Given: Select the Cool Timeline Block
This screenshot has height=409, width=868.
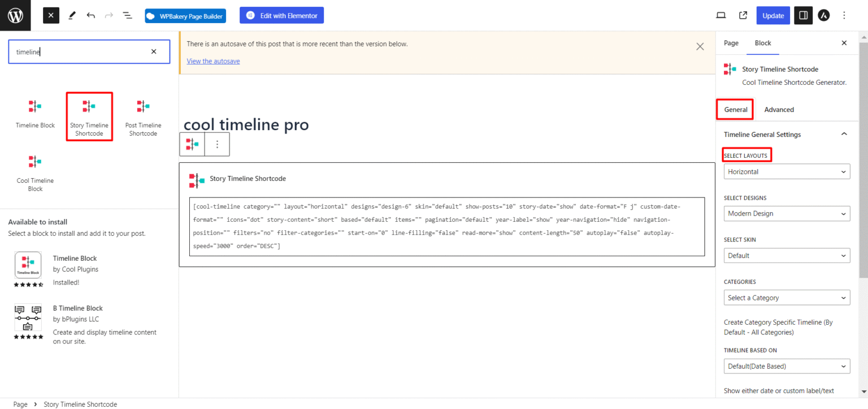Looking at the screenshot, I should point(34,170).
